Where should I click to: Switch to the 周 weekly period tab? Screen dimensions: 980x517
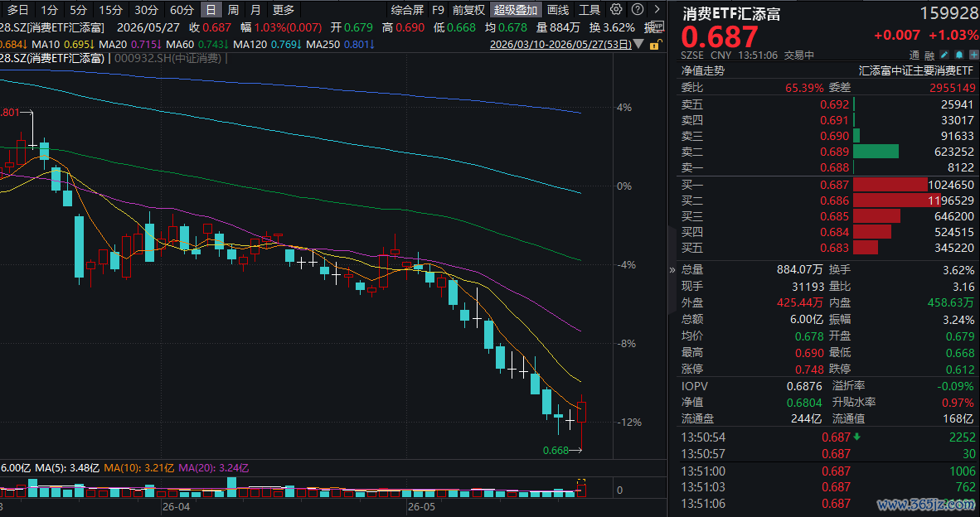point(233,9)
